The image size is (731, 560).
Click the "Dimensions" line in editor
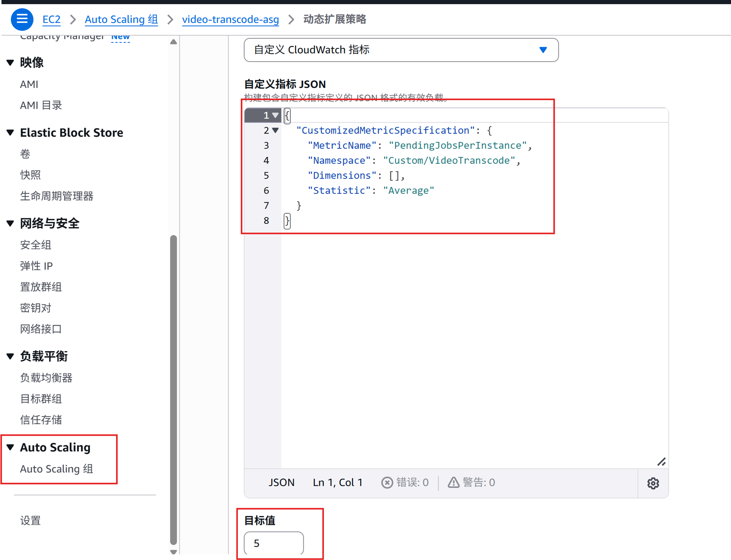(356, 175)
